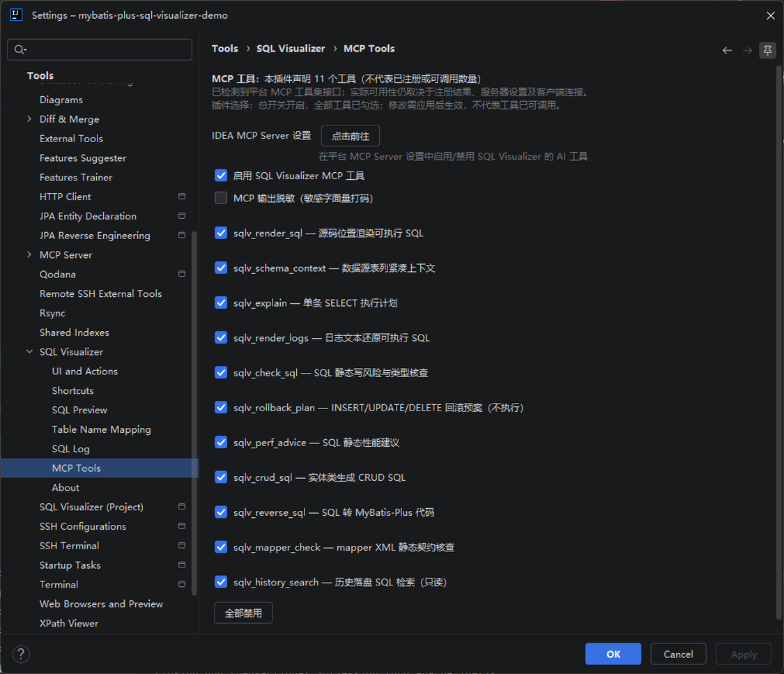The height and width of the screenshot is (674, 784).
Task: Toggle the sqlv_mapper_check checkbox
Action: (x=221, y=547)
